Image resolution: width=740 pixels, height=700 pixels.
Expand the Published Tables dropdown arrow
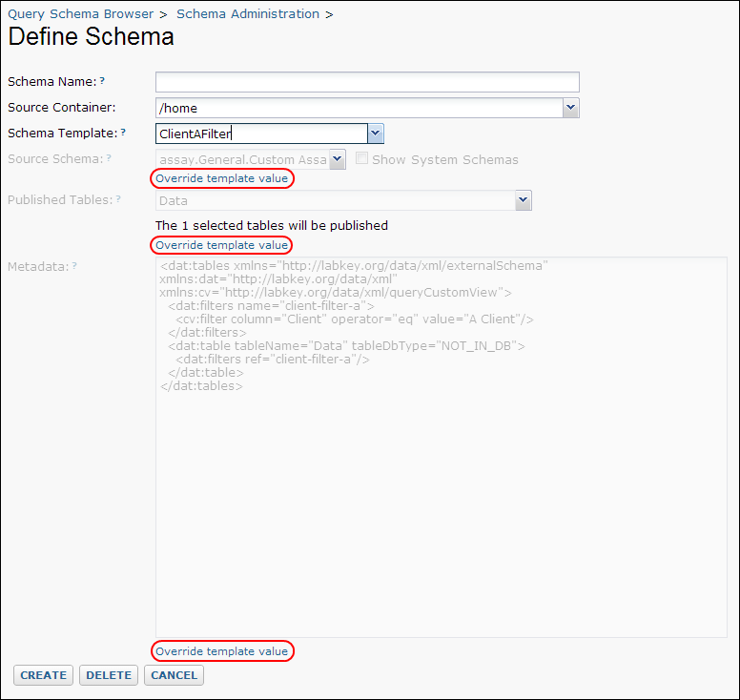(x=524, y=200)
